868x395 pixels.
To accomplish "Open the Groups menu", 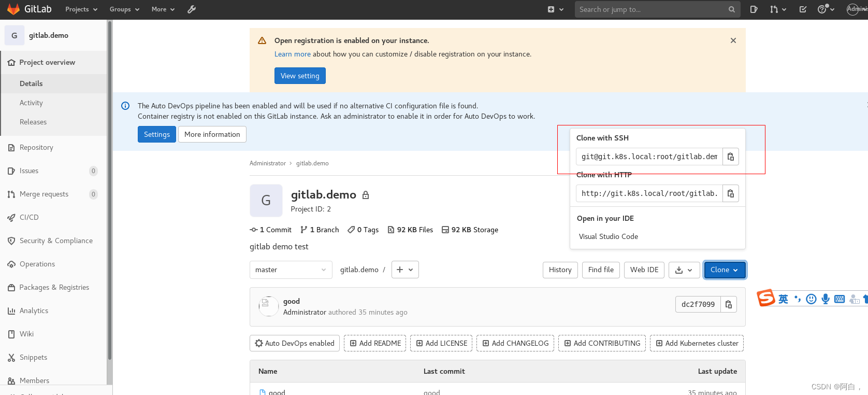I will click(x=124, y=9).
